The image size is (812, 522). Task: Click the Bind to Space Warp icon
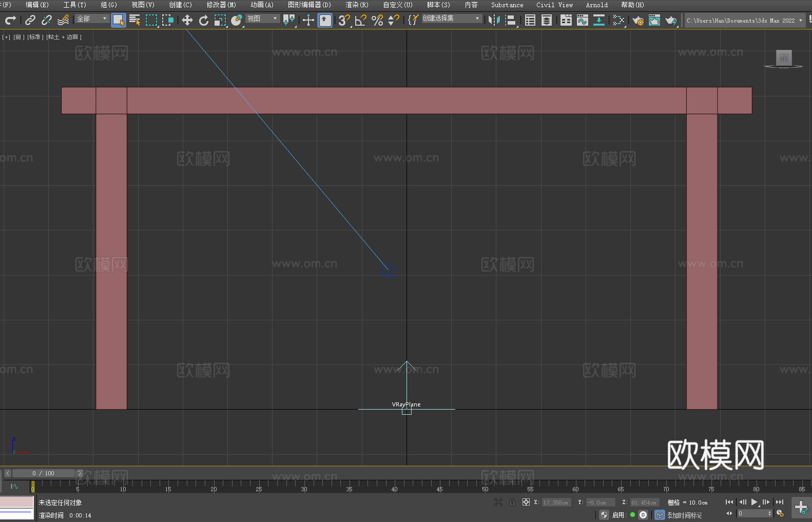63,20
